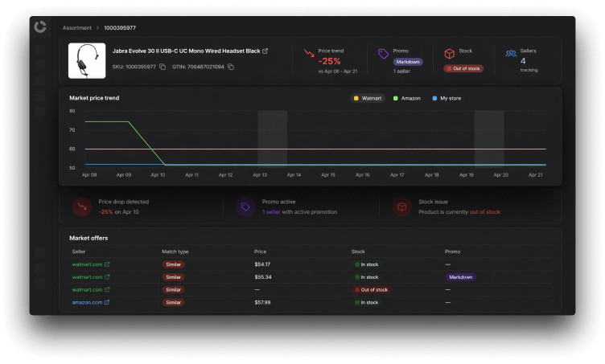Click the Apr 10 date on chart axis
The image size is (605, 364).
pyautogui.click(x=158, y=175)
